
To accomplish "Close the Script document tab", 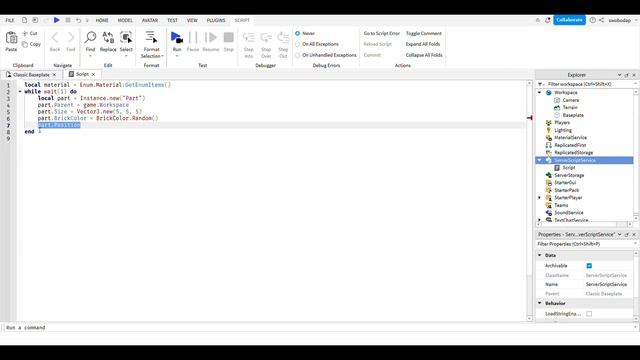I will point(93,74).
